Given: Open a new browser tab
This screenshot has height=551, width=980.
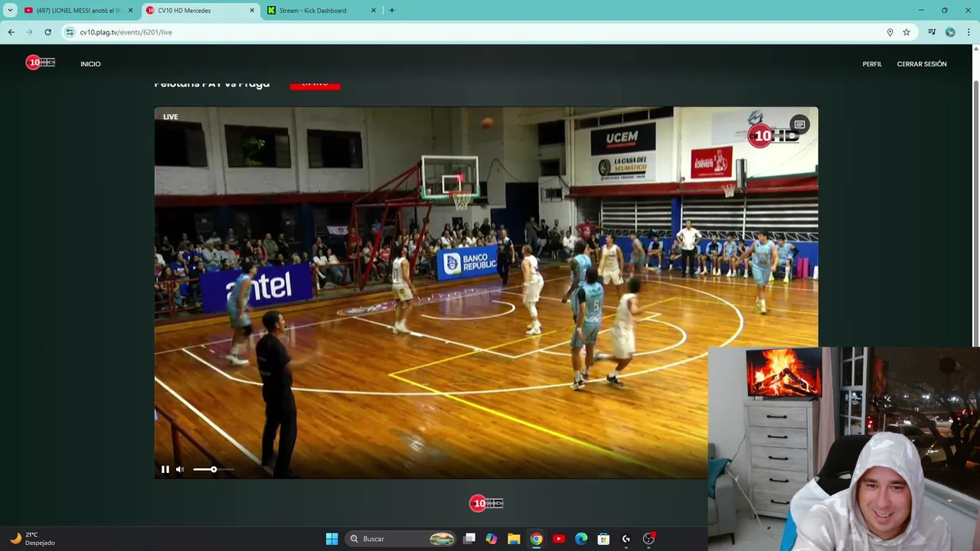Looking at the screenshot, I should (392, 11).
